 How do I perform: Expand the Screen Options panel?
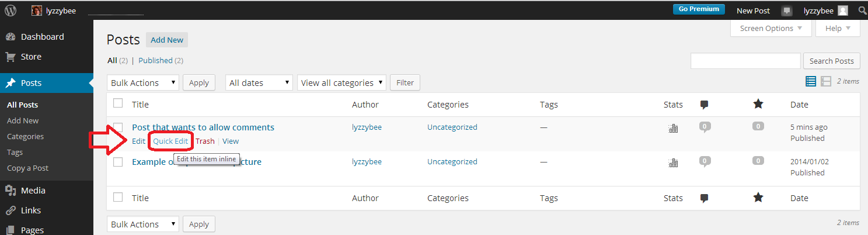click(x=771, y=28)
